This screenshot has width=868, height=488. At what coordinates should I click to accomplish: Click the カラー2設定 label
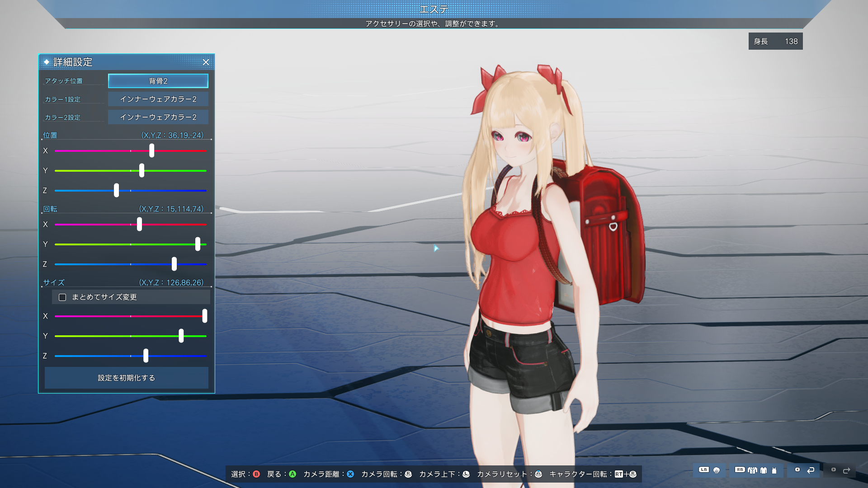[62, 117]
